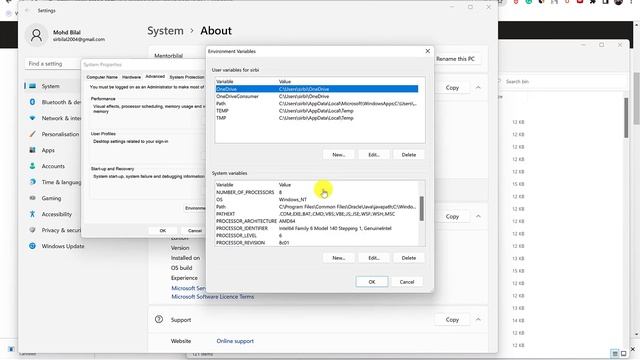Switch to Advanced tab in System Properties
The height and width of the screenshot is (360, 640).
(x=155, y=76)
